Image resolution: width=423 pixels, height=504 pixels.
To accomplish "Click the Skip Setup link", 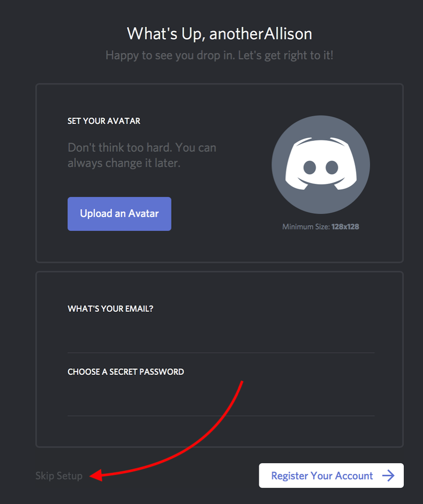I will (x=59, y=476).
